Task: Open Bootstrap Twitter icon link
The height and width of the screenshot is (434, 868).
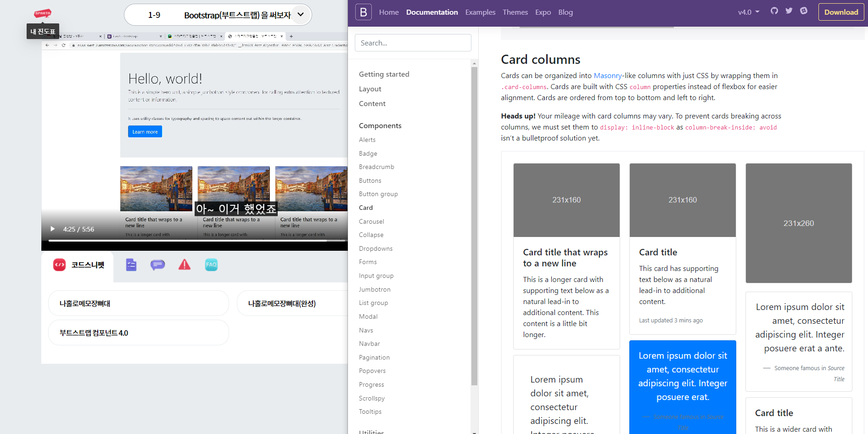Action: [789, 11]
